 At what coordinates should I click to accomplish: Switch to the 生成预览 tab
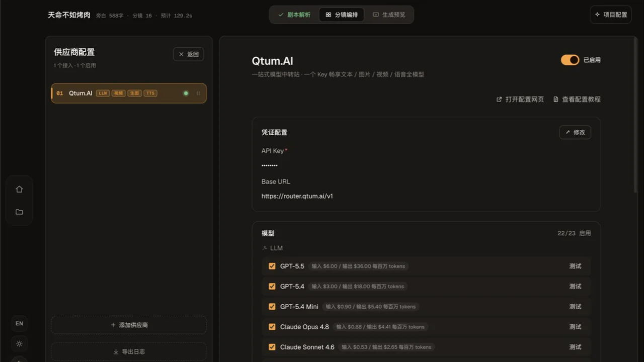pos(389,15)
